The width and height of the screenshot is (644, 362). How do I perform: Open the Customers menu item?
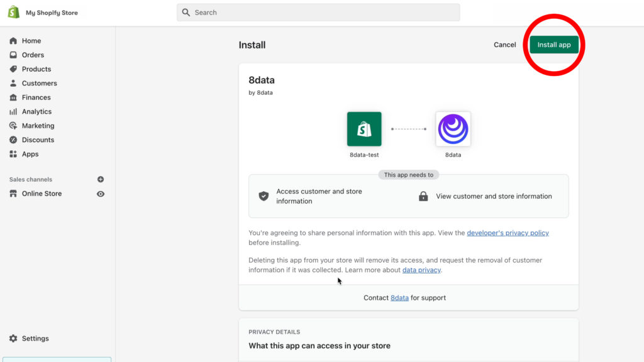(x=40, y=83)
